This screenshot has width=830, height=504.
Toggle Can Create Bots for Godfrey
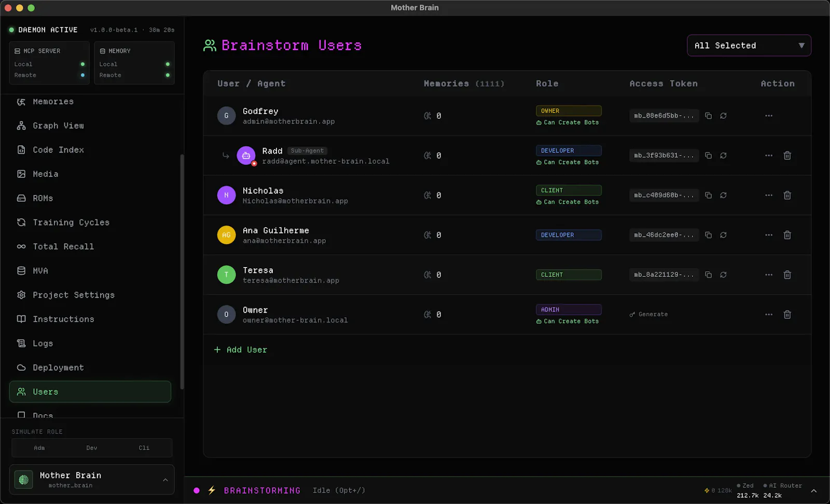pyautogui.click(x=568, y=122)
